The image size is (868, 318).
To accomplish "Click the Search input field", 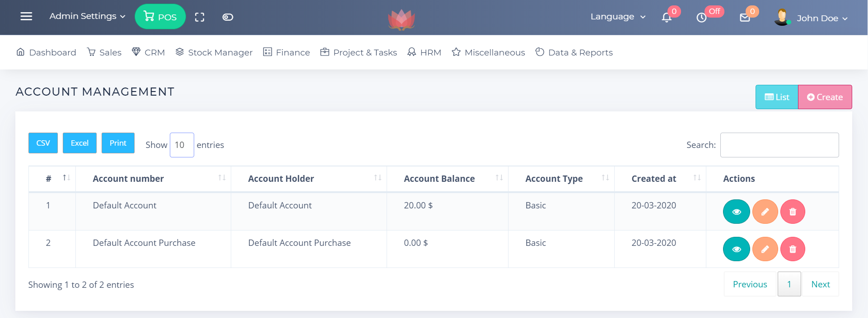I will coord(779,145).
